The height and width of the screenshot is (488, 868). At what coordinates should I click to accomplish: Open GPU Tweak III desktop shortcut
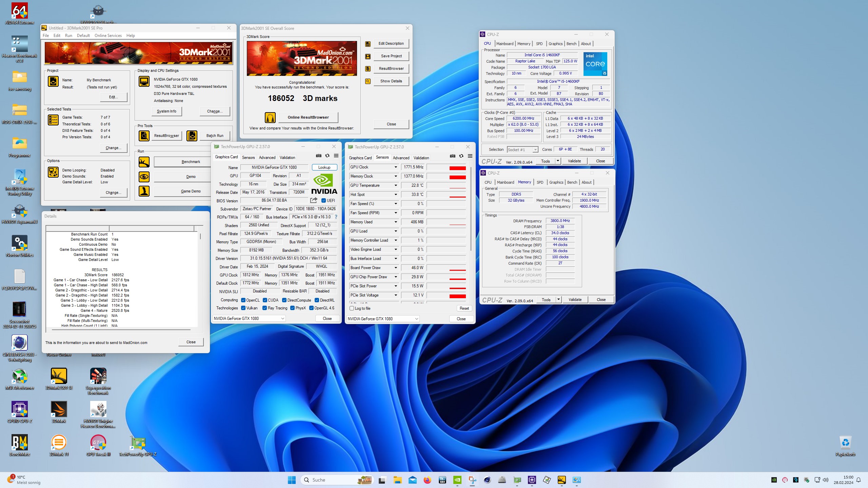tap(98, 445)
